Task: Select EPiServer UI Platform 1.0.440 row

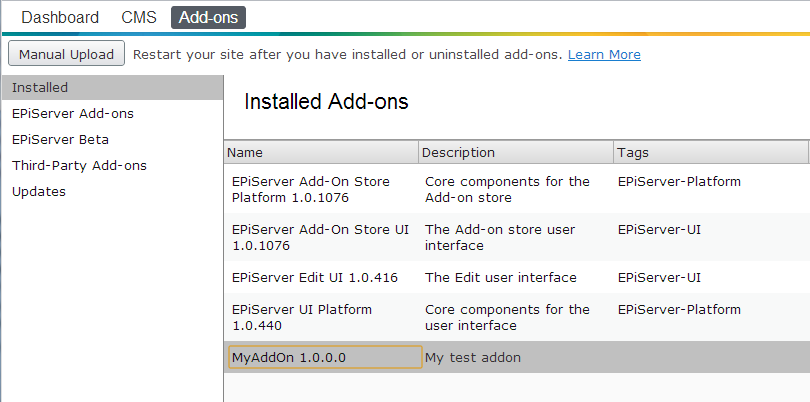Action: pyautogui.click(x=301, y=317)
